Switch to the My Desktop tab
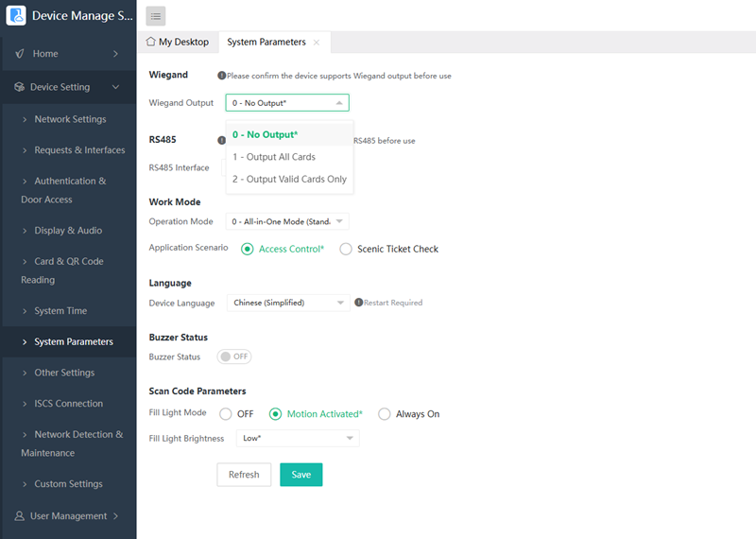 (x=178, y=42)
